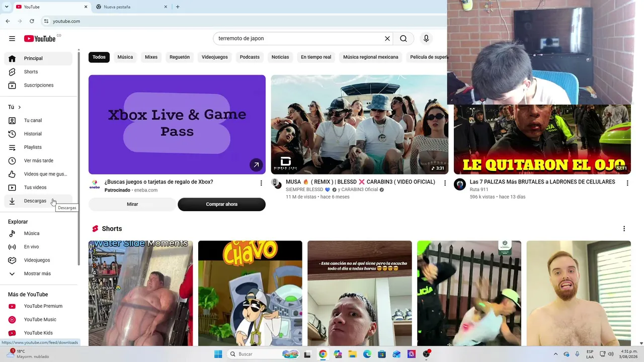Image resolution: width=644 pixels, height=362 pixels.
Task: Select the Música regional mexicana chip
Action: point(371,57)
